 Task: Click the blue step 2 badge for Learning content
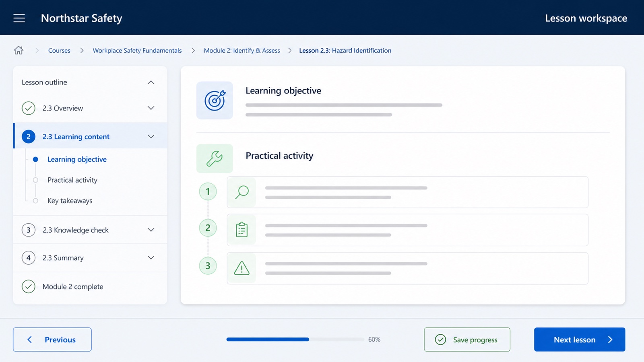[29, 137]
